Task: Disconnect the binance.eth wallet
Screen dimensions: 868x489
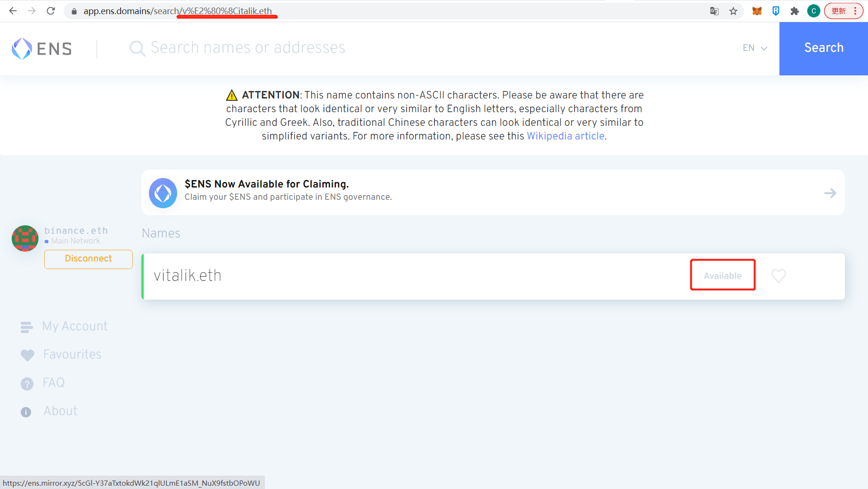Action: [88, 259]
